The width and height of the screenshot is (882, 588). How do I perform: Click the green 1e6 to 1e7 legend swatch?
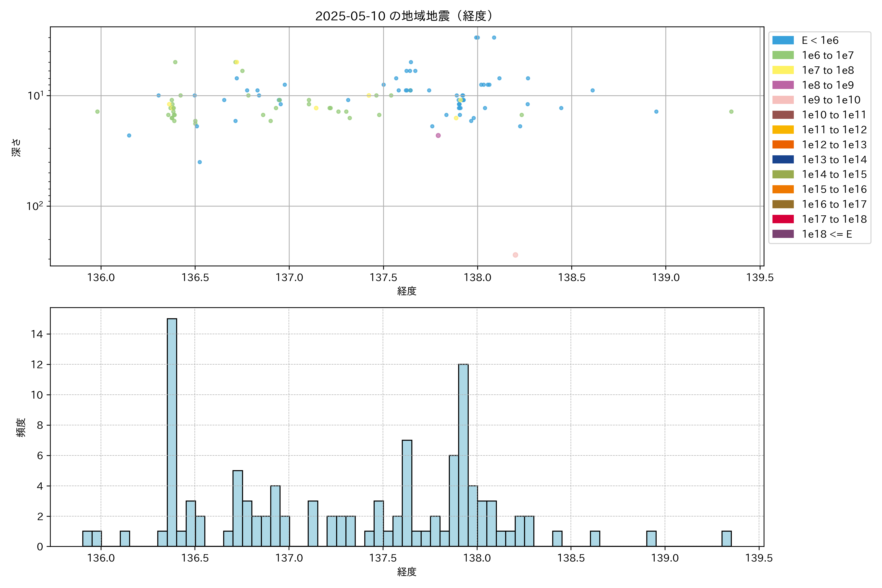click(x=783, y=56)
